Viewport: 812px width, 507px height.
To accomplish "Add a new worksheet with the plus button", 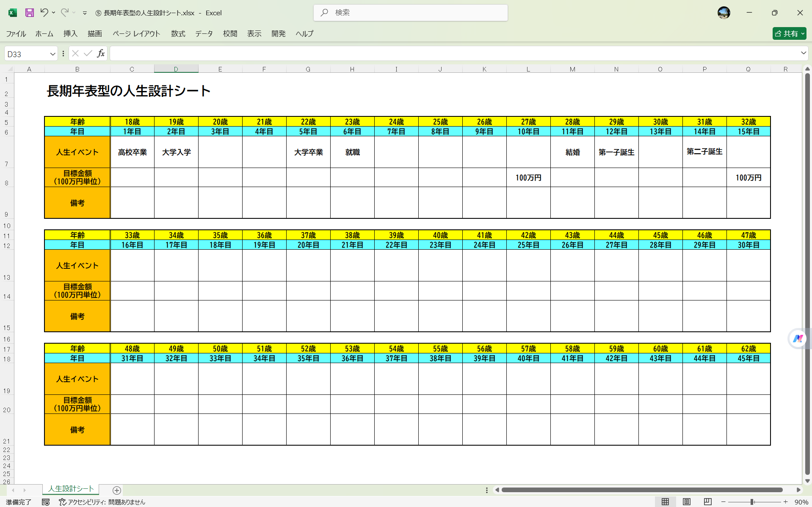I will click(116, 490).
